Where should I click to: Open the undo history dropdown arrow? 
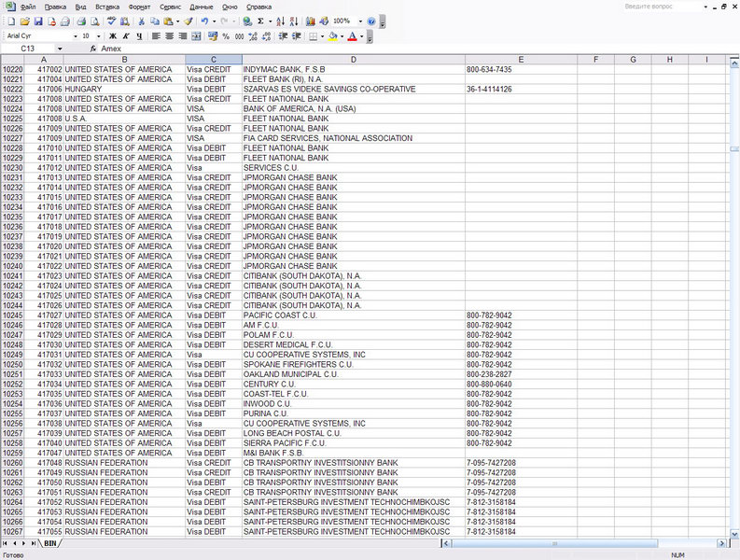point(215,21)
